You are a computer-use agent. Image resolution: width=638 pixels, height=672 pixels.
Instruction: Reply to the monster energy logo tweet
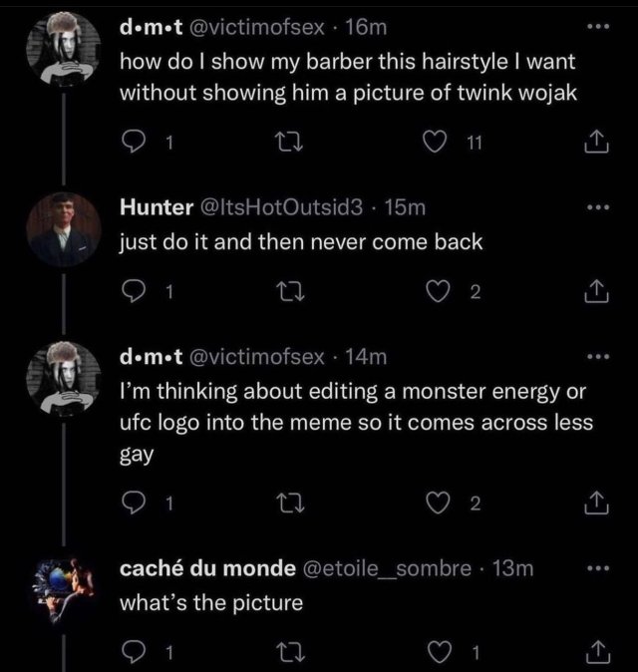click(133, 504)
